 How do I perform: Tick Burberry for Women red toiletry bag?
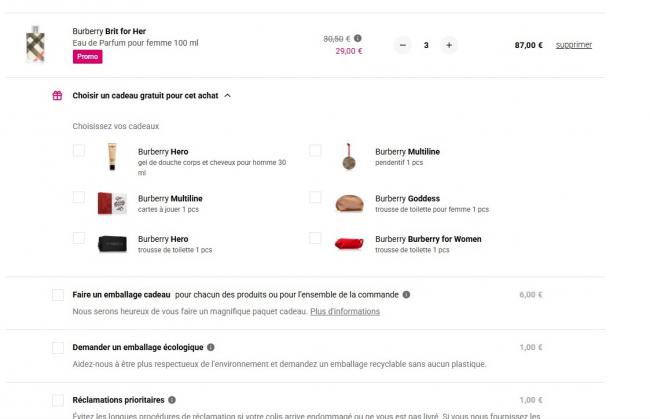pyautogui.click(x=315, y=238)
